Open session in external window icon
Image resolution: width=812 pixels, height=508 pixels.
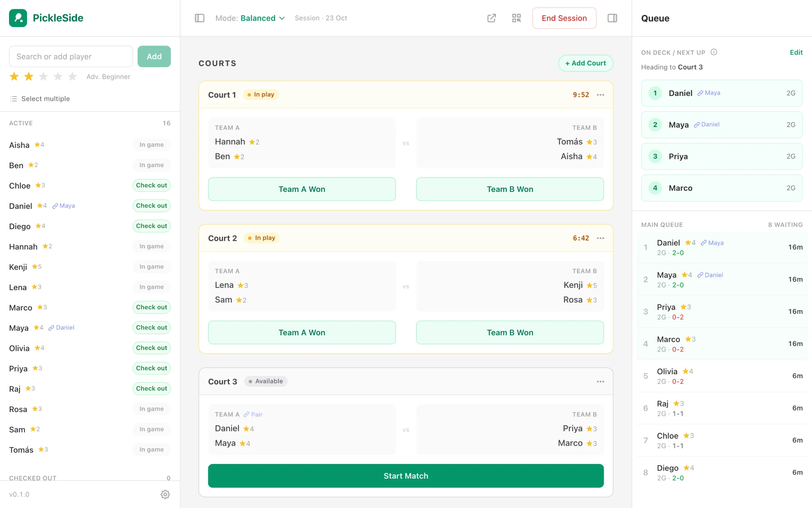[492, 18]
